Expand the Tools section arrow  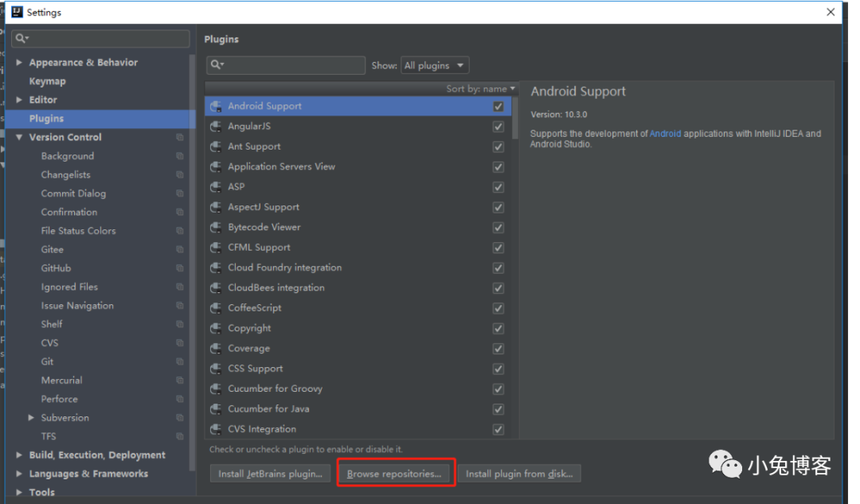(x=19, y=493)
